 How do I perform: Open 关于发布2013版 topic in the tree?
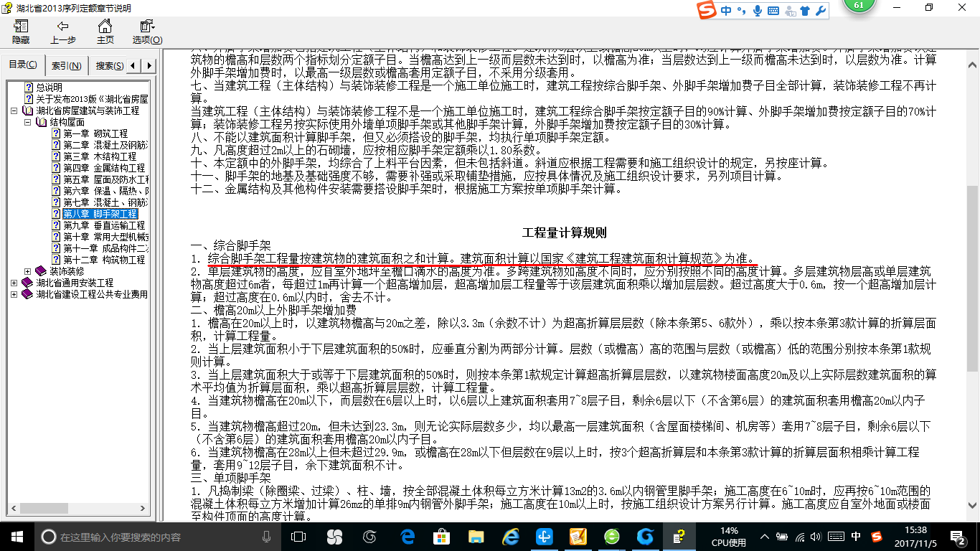click(x=92, y=99)
